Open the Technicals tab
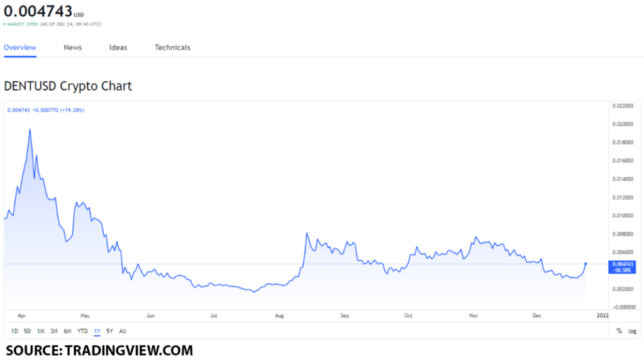Image resolution: width=644 pixels, height=362 pixels. coord(172,48)
